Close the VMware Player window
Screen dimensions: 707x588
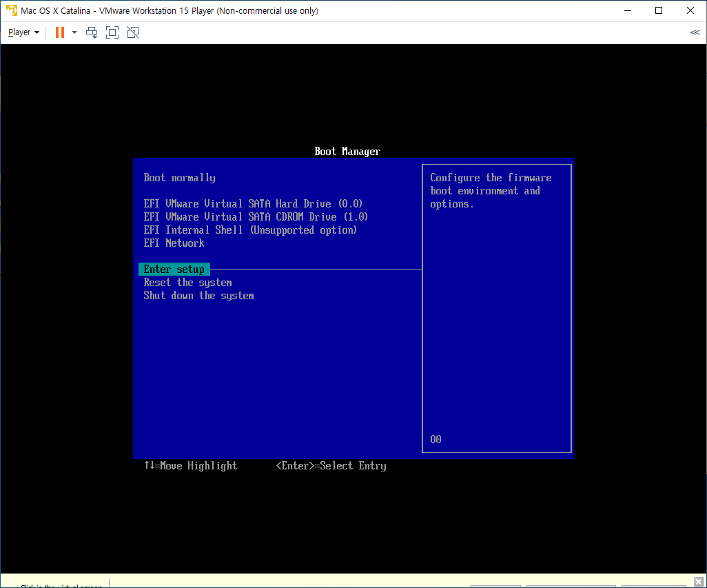coord(690,10)
